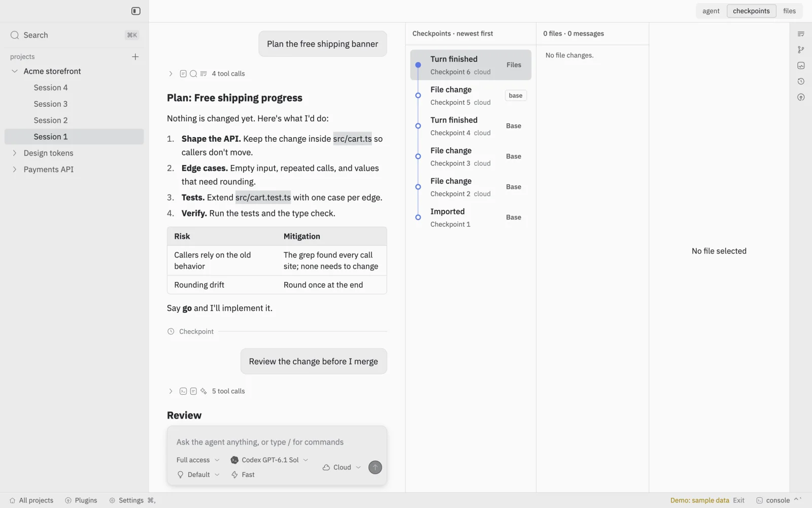This screenshot has width=812, height=508.
Task: Click the Files button on Checkpoint 6
Action: 514,65
